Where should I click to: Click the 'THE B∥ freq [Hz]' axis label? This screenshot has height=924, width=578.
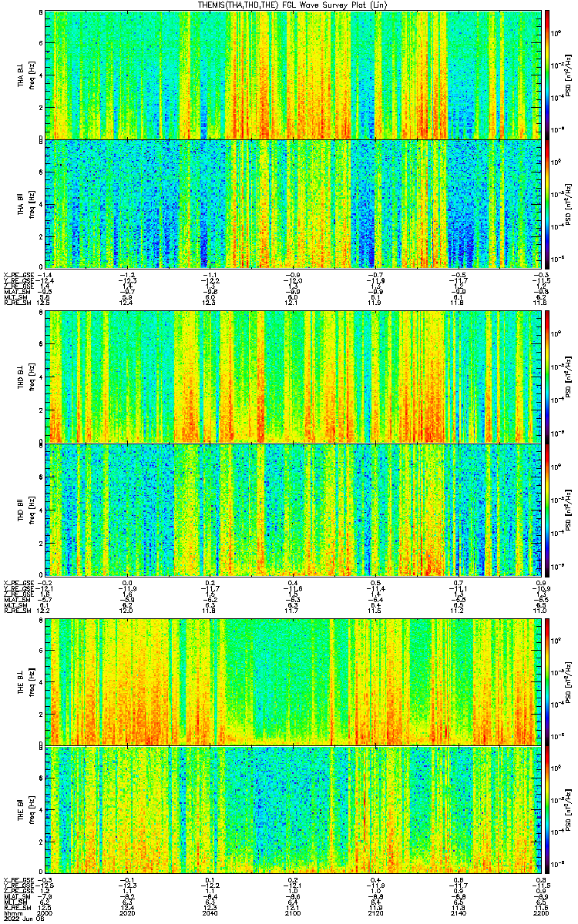pyautogui.click(x=26, y=808)
